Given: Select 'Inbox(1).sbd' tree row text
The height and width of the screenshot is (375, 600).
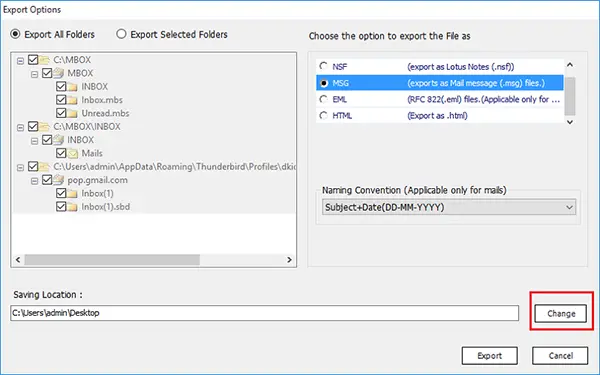Looking at the screenshot, I should point(106,207).
